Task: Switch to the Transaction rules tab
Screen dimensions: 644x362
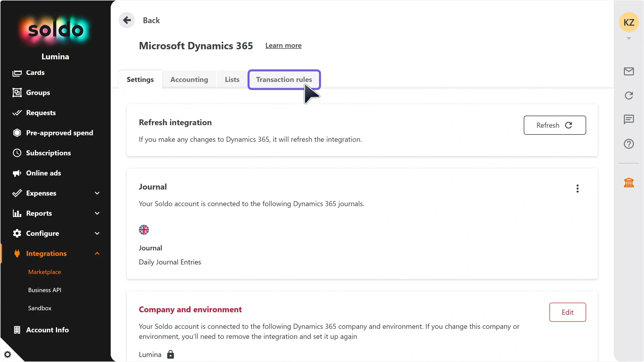Action: (x=284, y=79)
